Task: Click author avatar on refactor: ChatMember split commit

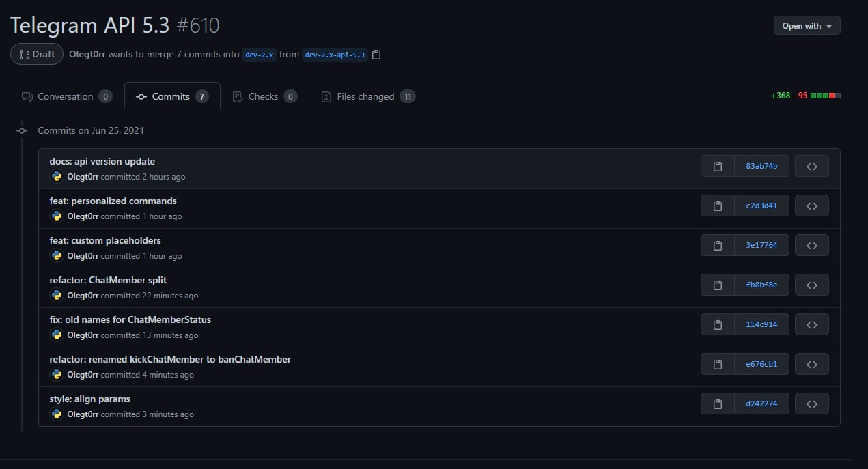Action: tap(57, 296)
